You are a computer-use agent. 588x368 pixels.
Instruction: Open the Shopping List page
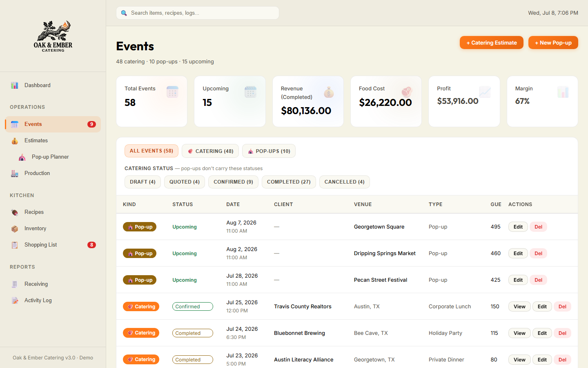pos(53,245)
